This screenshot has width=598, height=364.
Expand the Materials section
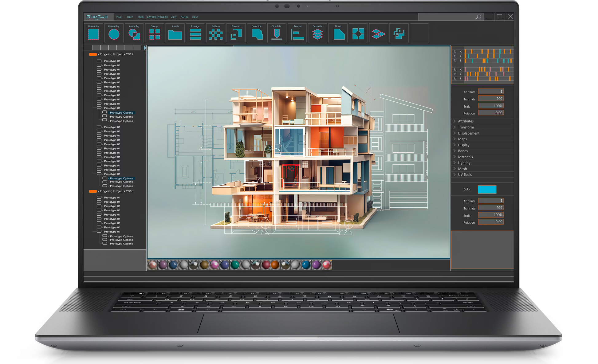tap(465, 157)
